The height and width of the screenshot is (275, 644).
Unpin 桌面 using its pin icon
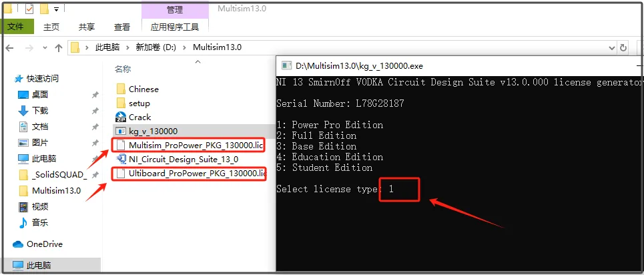(95, 95)
